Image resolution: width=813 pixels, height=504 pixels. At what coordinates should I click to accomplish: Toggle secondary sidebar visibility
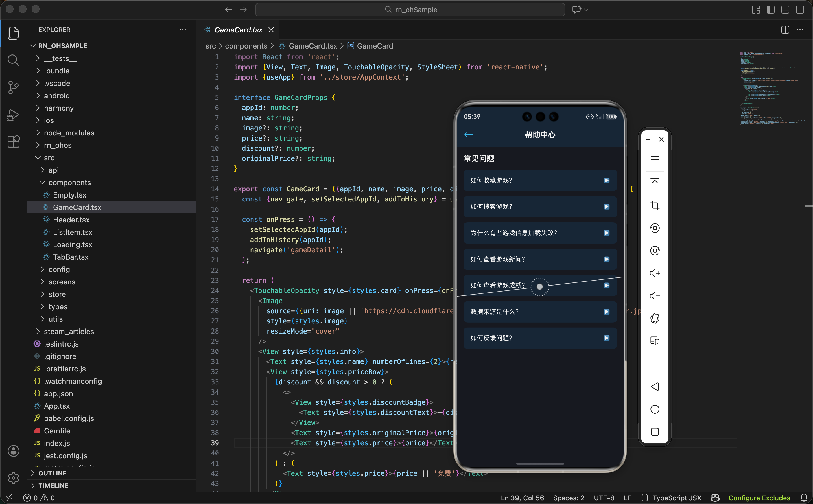pyautogui.click(x=800, y=10)
